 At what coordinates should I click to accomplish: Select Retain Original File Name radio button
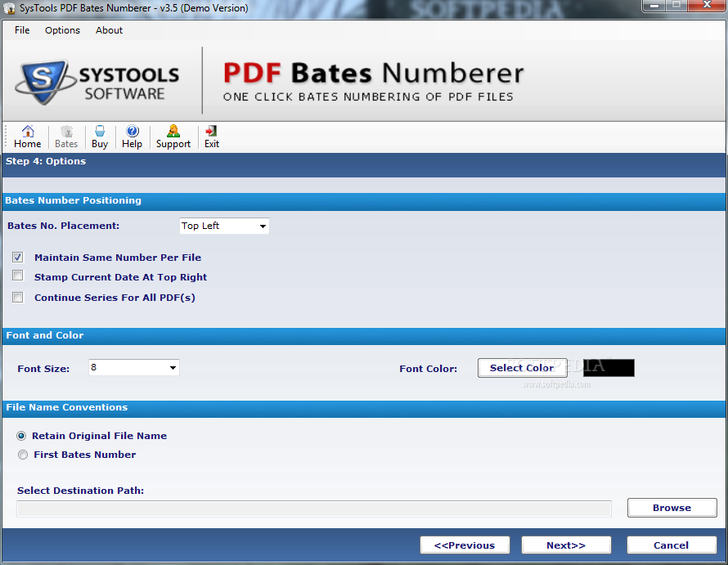[x=21, y=436]
